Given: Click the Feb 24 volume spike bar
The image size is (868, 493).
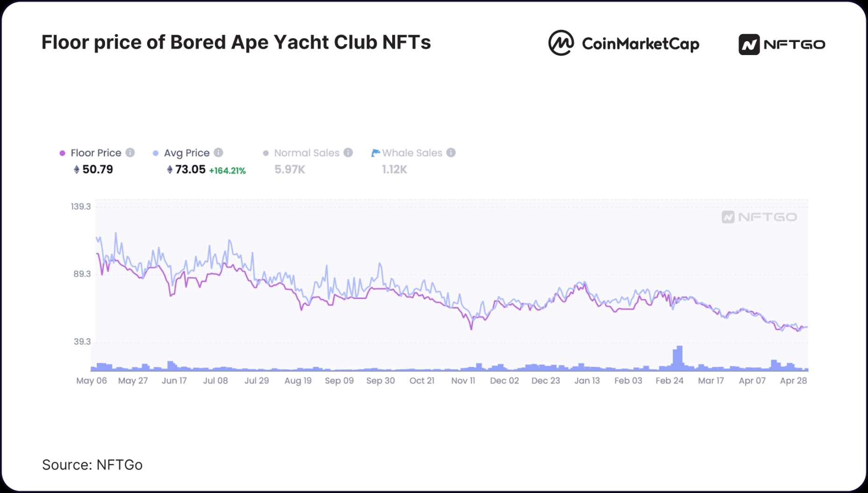Looking at the screenshot, I should coord(679,358).
